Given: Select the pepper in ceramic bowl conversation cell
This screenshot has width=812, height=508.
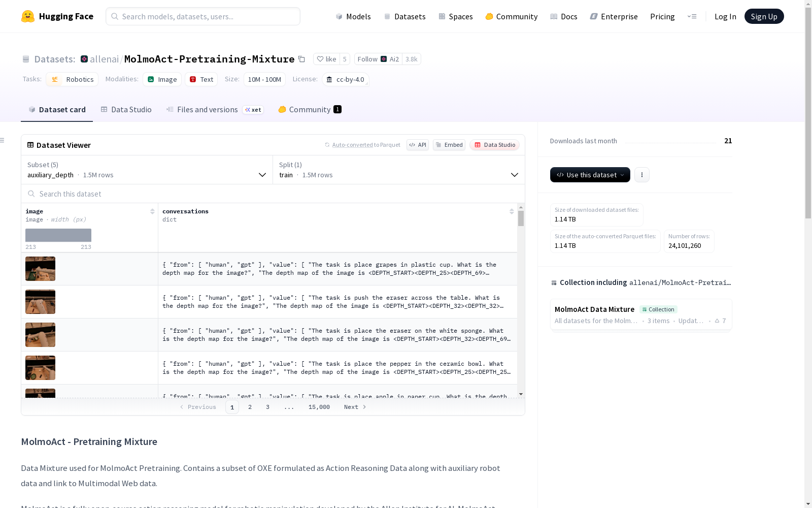Looking at the screenshot, I should (x=337, y=368).
